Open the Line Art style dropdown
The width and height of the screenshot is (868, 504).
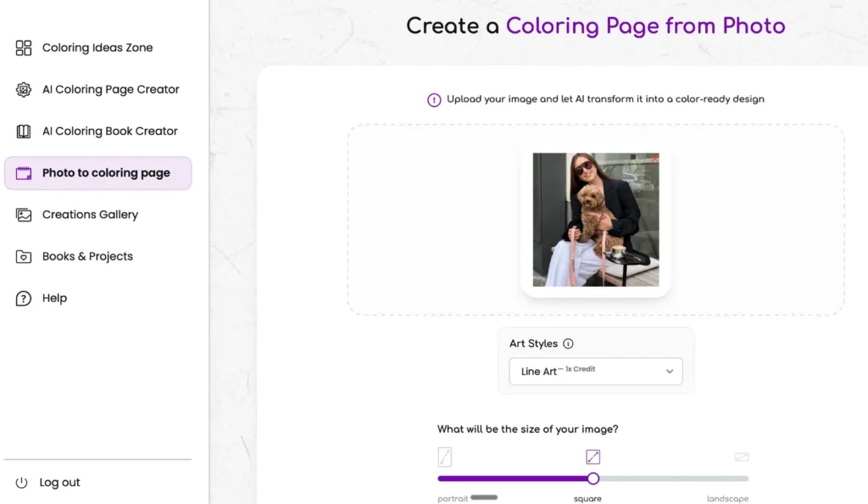click(x=595, y=372)
